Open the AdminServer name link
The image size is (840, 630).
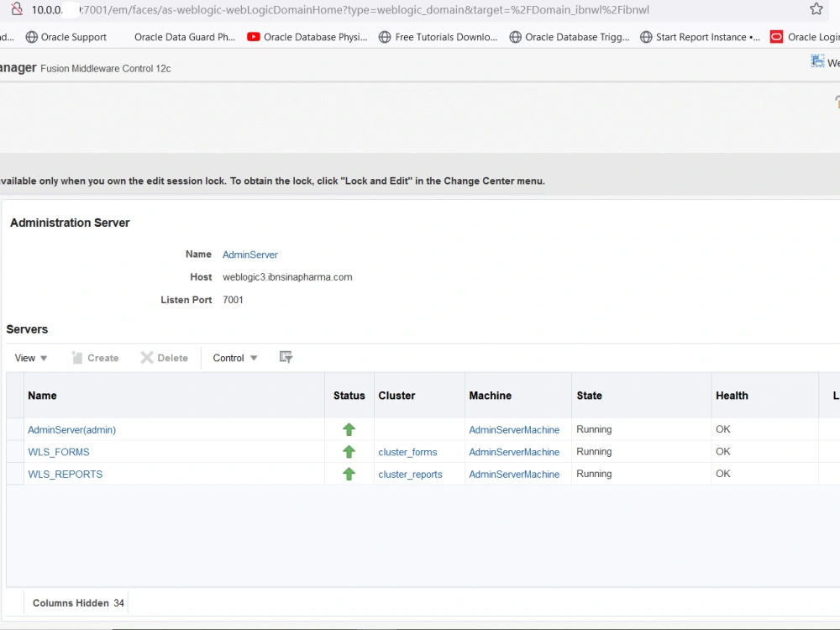[250, 255]
